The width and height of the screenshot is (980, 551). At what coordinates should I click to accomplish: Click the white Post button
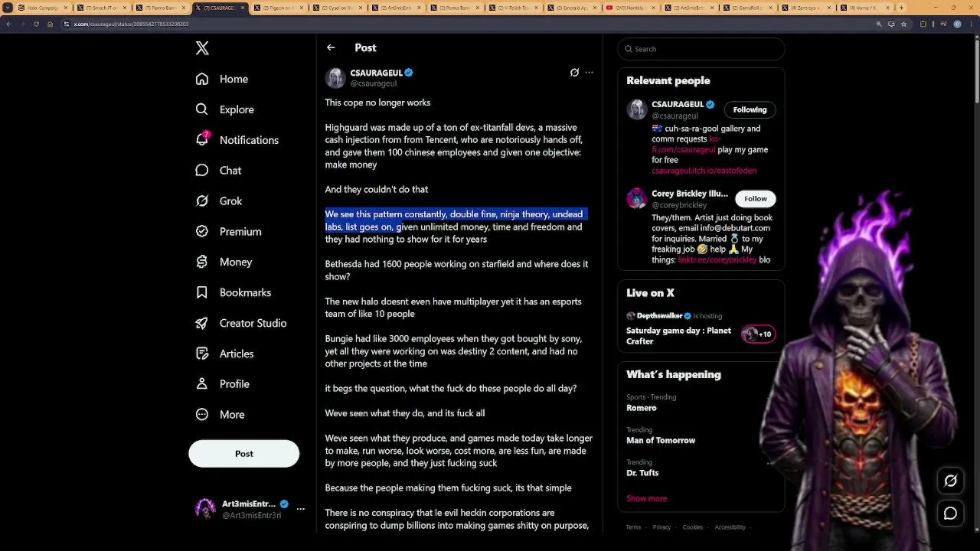(x=243, y=454)
